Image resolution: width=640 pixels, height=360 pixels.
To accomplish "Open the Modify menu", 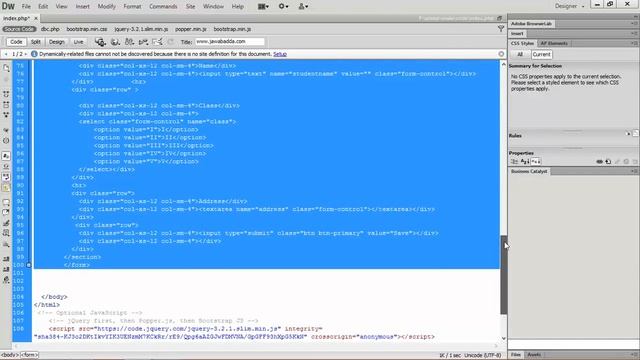I will 107,7.
